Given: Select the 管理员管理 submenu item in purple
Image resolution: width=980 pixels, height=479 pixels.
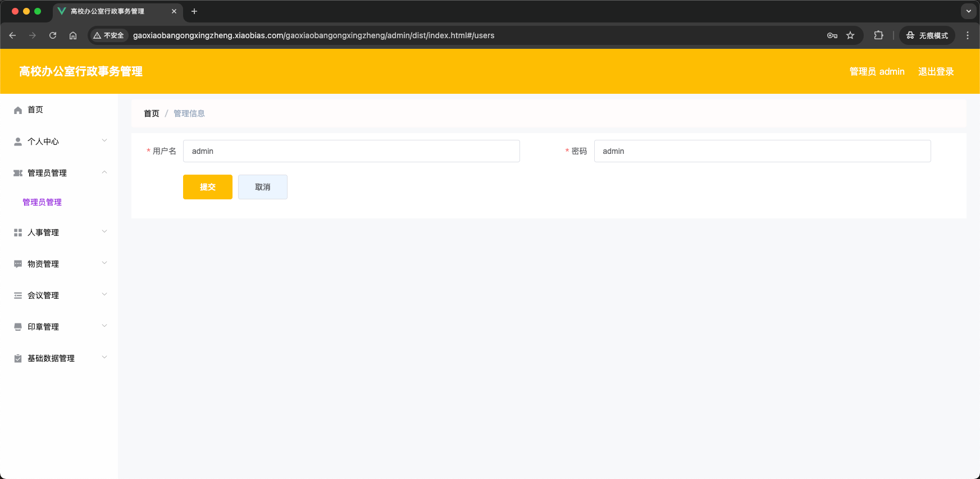Looking at the screenshot, I should (x=42, y=202).
